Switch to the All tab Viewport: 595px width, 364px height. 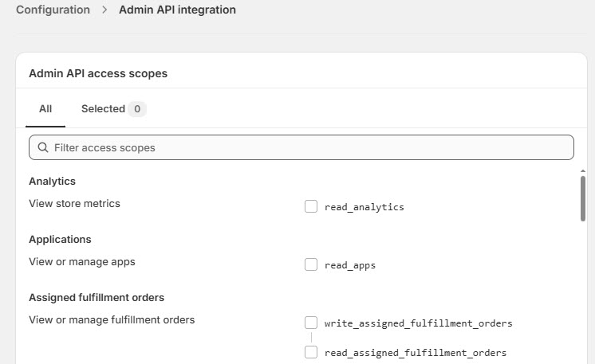(45, 109)
